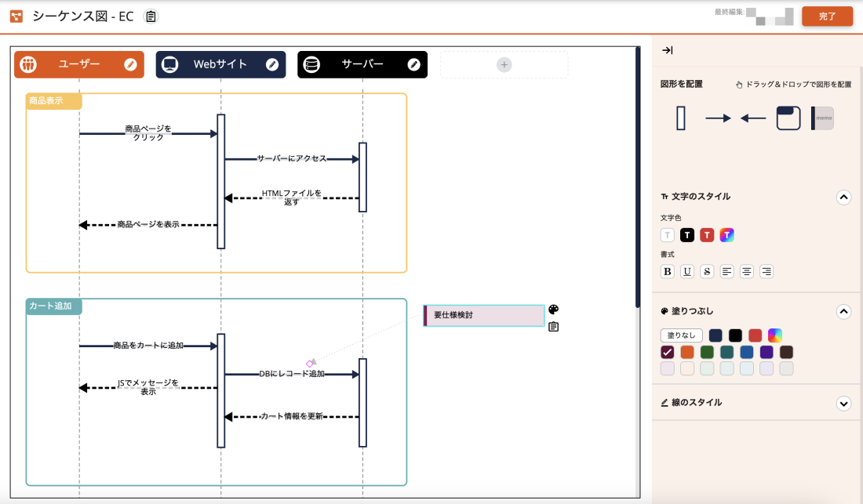863x504 pixels.
Task: Pick the red fill swatch
Action: (x=755, y=335)
